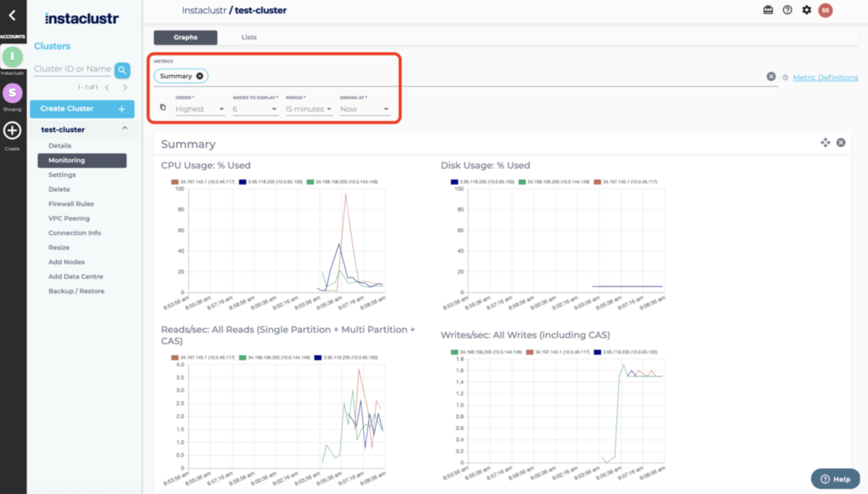Open the Nodes to Display dropdown
The height and width of the screenshot is (494, 868).
(x=255, y=109)
